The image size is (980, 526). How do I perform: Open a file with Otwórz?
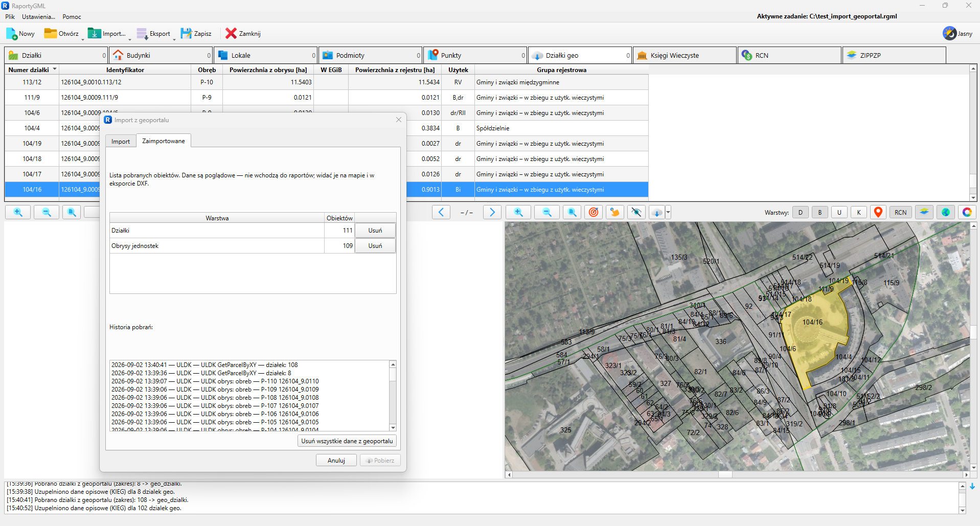(x=62, y=34)
